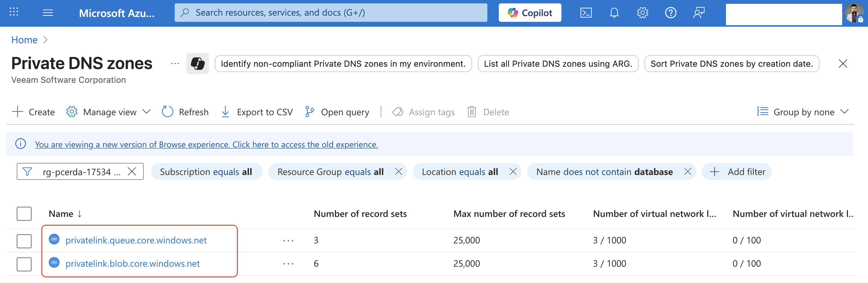Viewport: 868px width, 283px height.
Task: Select checkbox for privatelink.blob.core.windows.net
Action: pos(24,264)
